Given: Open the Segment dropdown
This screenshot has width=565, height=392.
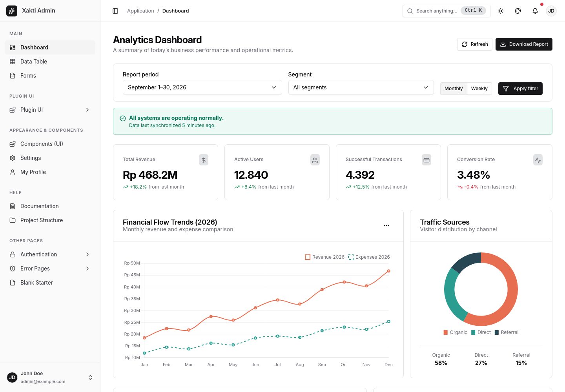Looking at the screenshot, I should coord(361,87).
